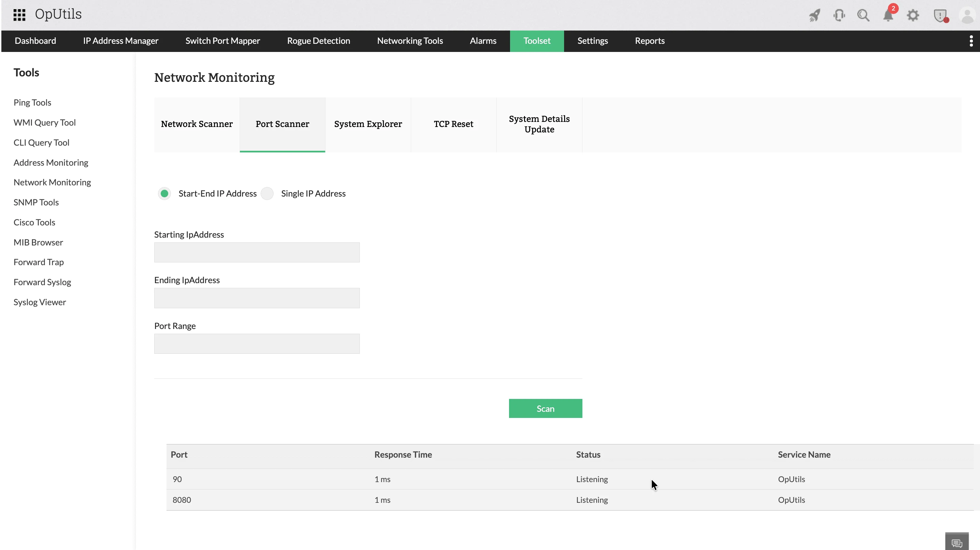The width and height of the screenshot is (980, 550).
Task: Open the TCP Reset tab
Action: point(454,124)
